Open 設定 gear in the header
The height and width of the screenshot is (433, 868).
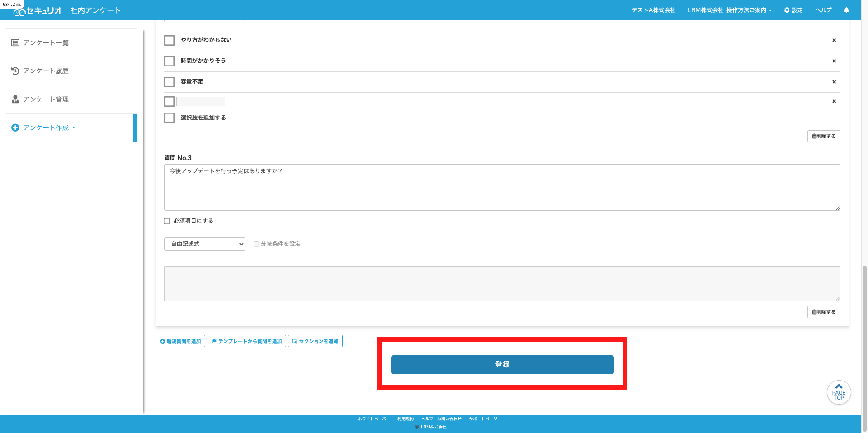coord(793,10)
